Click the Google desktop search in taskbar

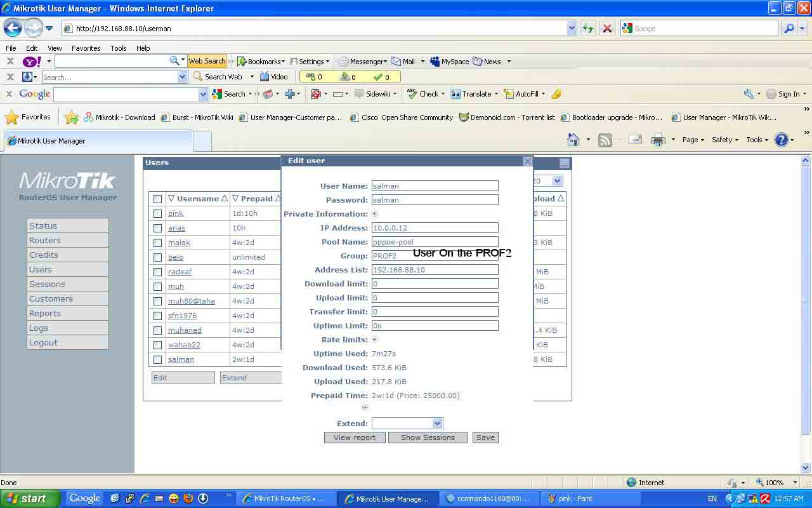click(x=85, y=498)
